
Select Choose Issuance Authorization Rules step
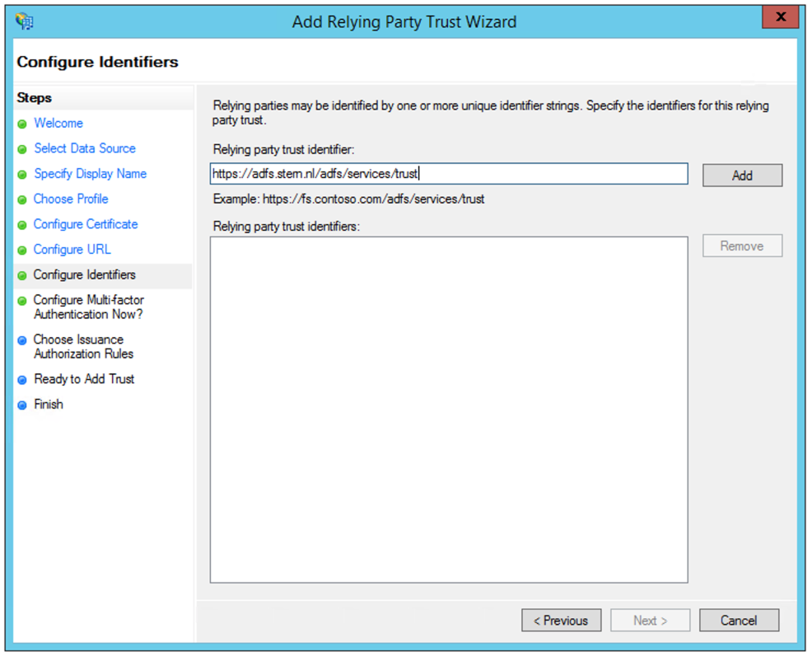[x=83, y=347]
